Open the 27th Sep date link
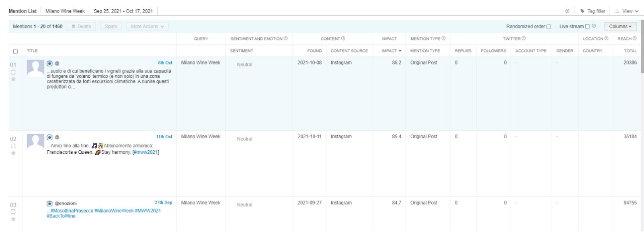The width and height of the screenshot is (644, 240). pos(163,203)
